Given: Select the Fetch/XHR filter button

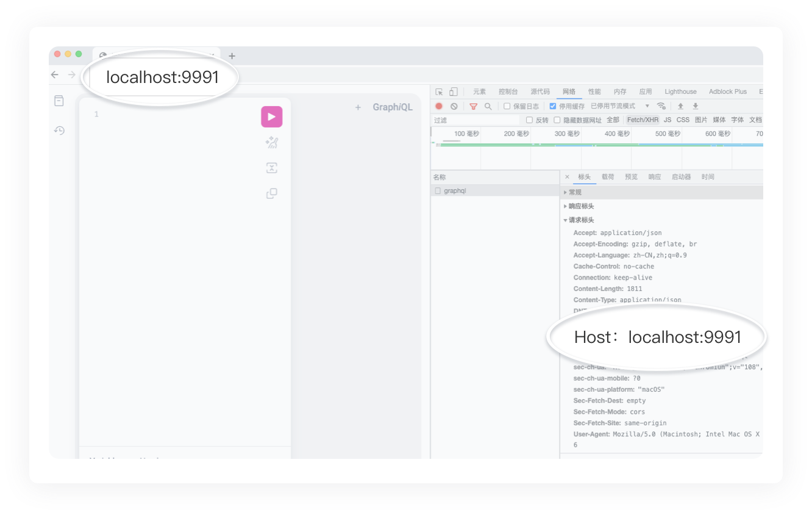Looking at the screenshot, I should pos(643,120).
